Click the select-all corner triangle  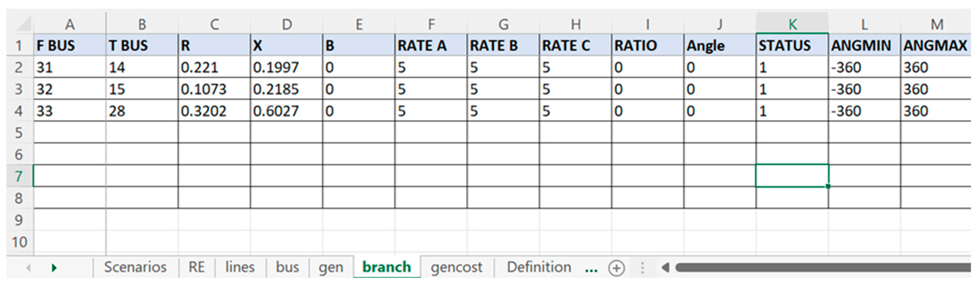[24, 24]
